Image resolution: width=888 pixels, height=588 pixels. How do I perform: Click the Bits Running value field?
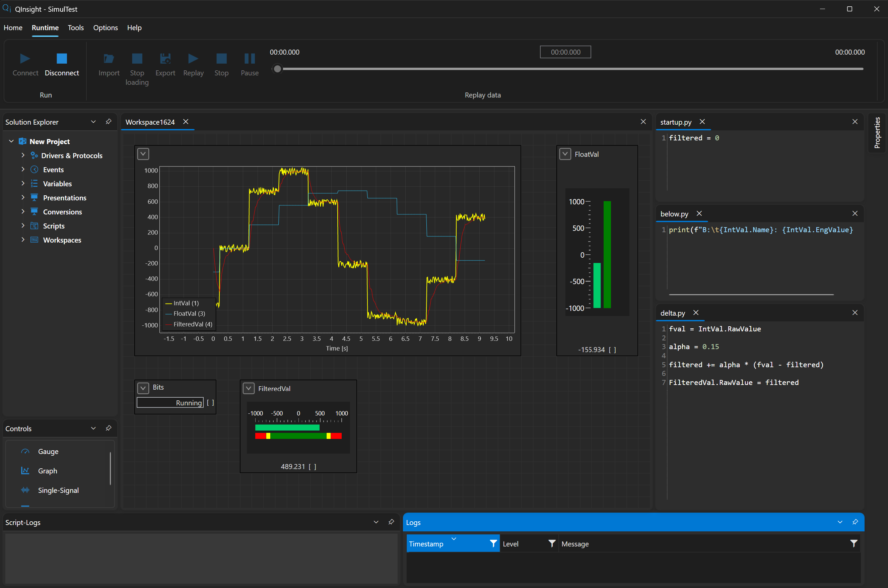click(170, 403)
